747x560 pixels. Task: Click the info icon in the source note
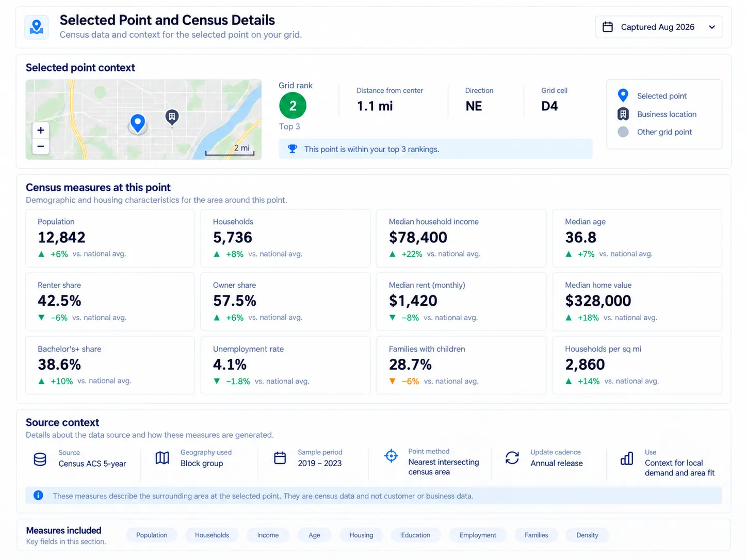[38, 496]
